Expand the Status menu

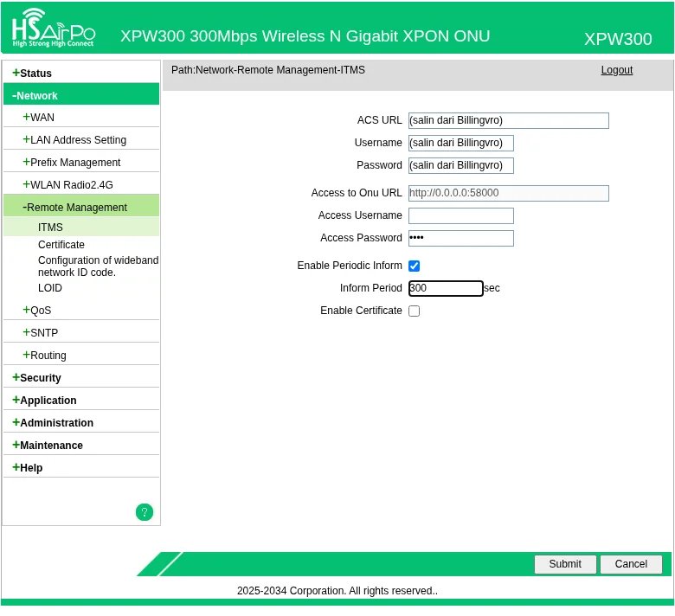81,73
